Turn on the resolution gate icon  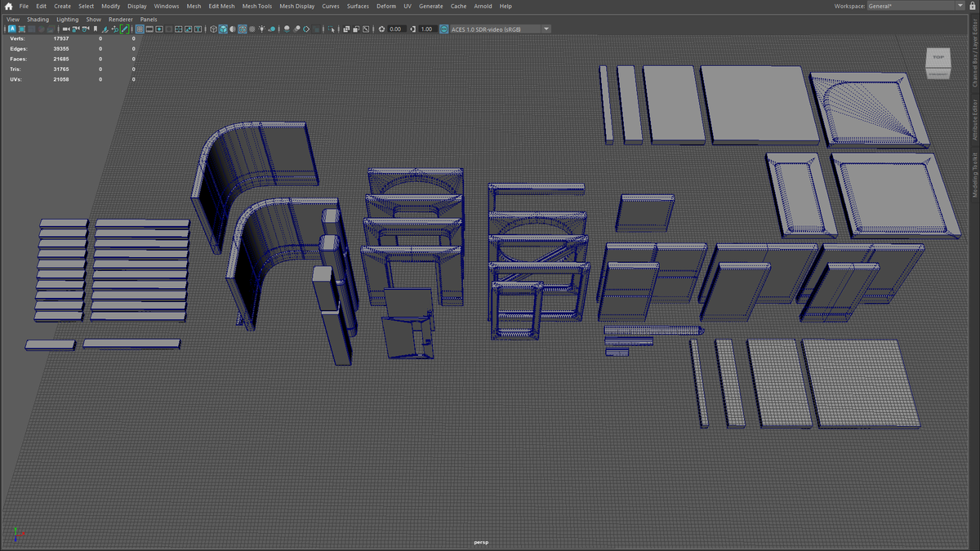(x=159, y=29)
